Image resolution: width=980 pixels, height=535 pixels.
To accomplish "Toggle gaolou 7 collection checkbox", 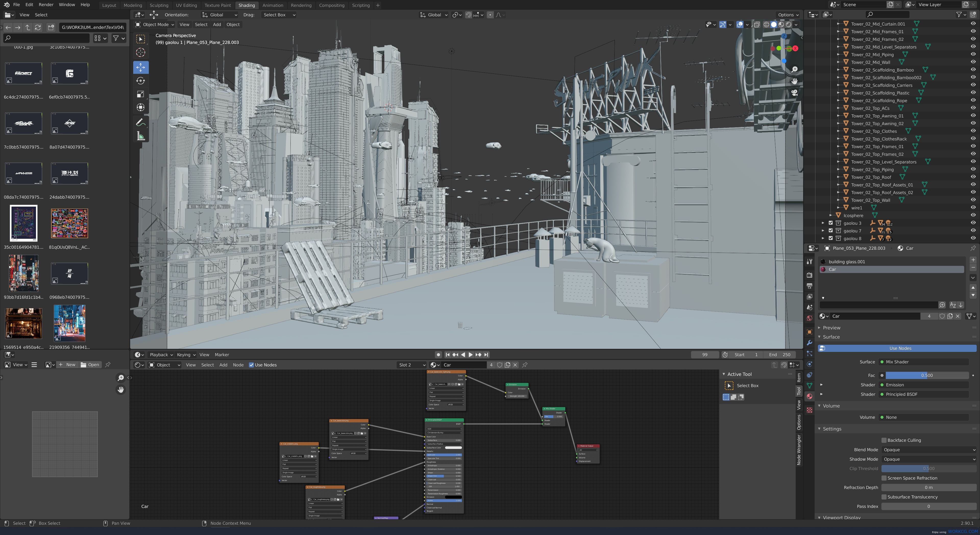I will [830, 231].
